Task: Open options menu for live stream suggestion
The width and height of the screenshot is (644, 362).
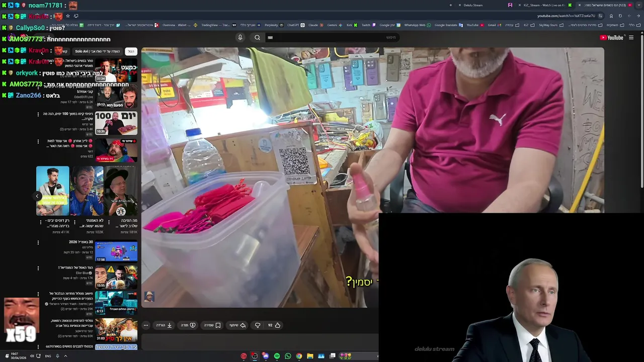Action: (x=38, y=141)
